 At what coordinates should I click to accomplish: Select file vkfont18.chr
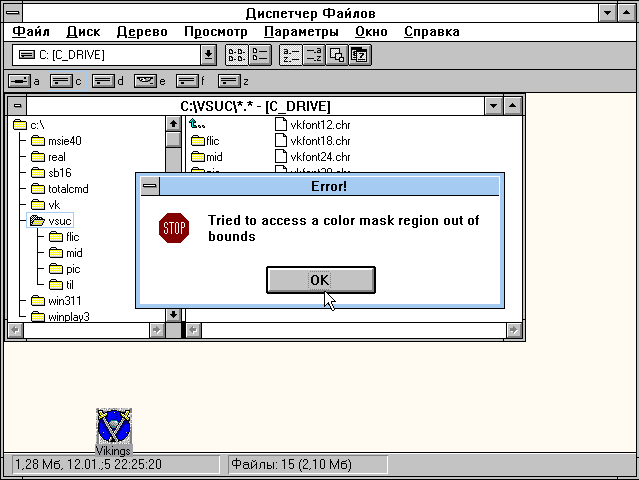pos(313,141)
